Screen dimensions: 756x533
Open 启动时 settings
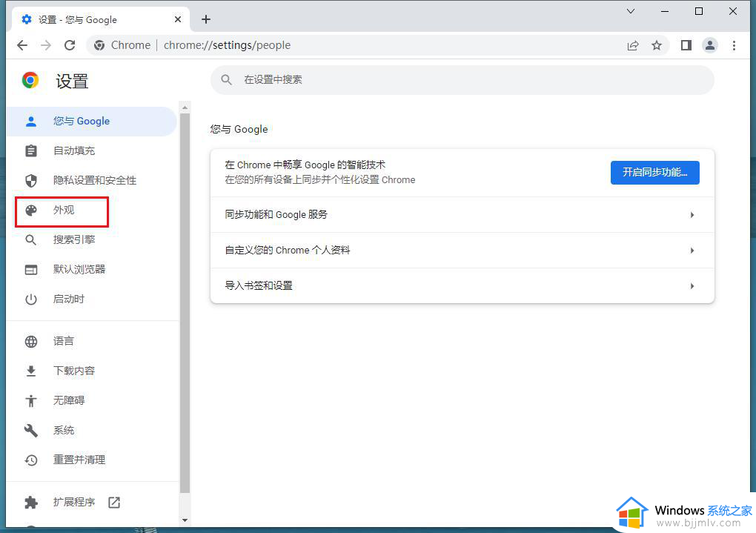(92, 299)
